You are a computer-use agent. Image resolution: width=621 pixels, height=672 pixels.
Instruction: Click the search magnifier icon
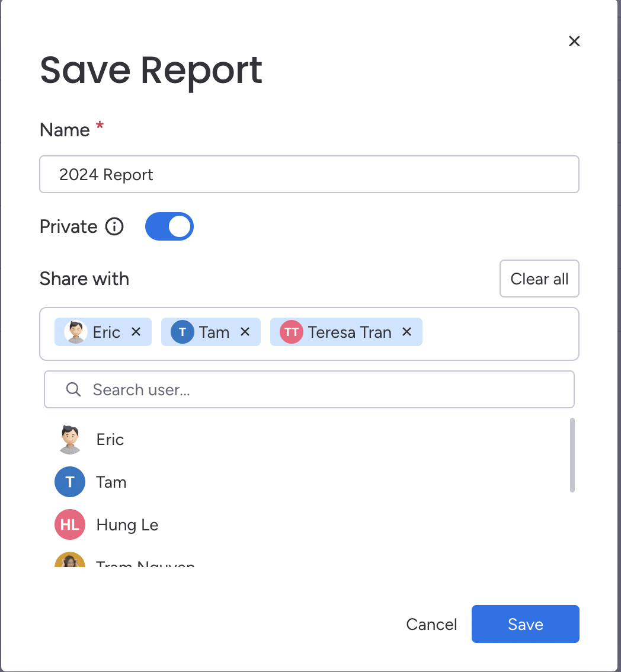73,389
